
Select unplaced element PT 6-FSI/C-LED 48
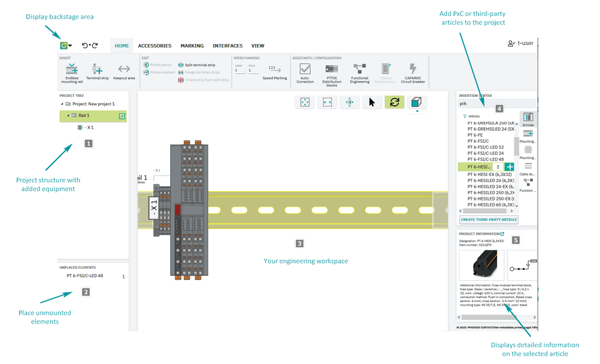tap(85, 276)
